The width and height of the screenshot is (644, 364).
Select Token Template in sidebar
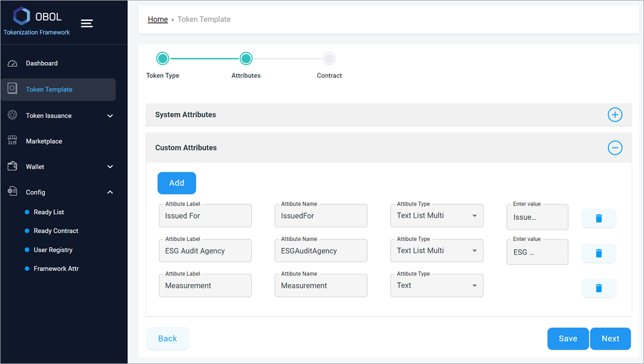tap(58, 90)
